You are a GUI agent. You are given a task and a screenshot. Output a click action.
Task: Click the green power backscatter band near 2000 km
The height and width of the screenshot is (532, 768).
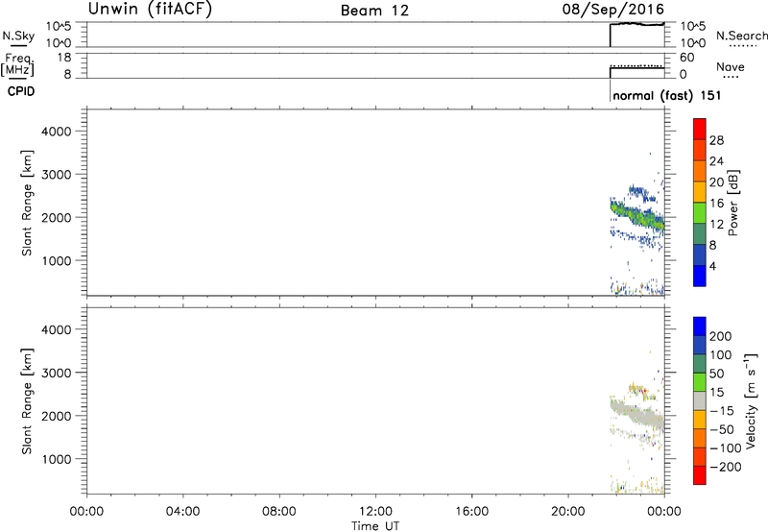[636, 215]
